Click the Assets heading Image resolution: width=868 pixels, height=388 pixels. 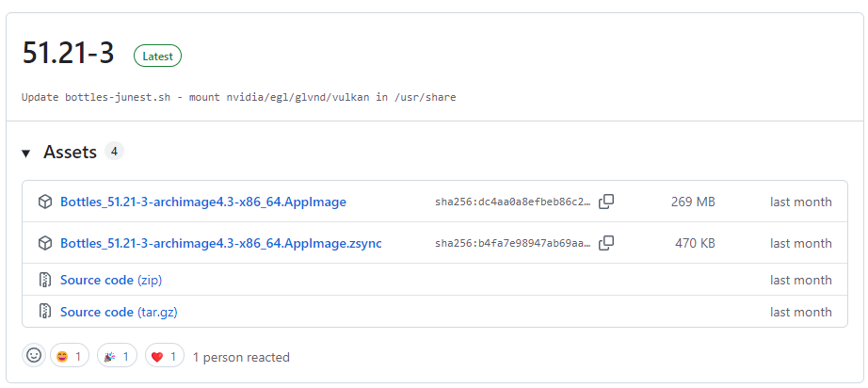(x=70, y=152)
